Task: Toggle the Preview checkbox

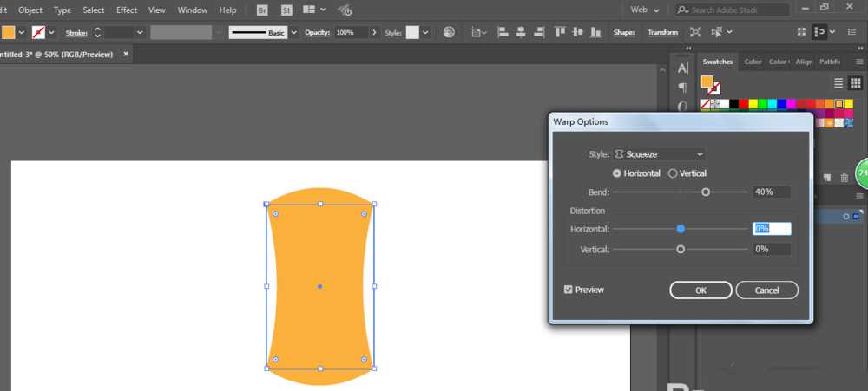Action: [569, 290]
